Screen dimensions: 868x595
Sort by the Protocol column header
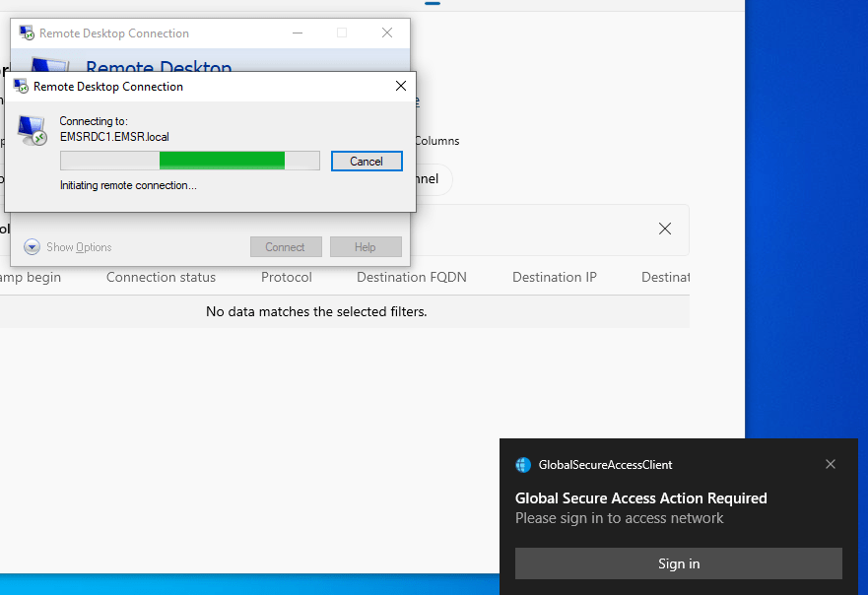[x=286, y=277]
